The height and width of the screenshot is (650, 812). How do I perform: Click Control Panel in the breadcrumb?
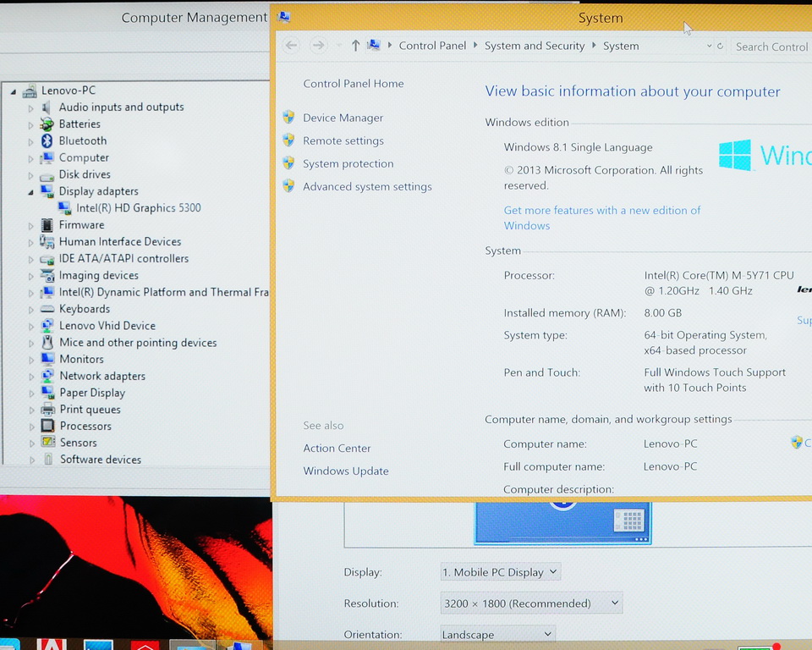432,46
